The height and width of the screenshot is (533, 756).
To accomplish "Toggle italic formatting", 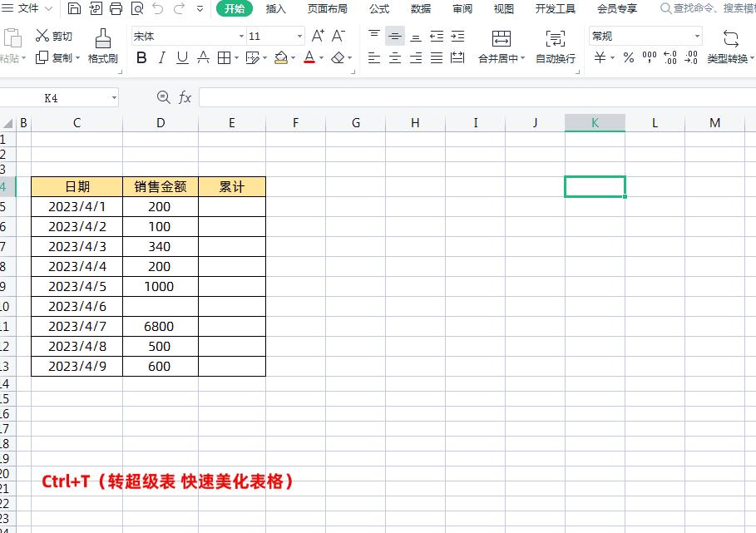I will click(161, 58).
